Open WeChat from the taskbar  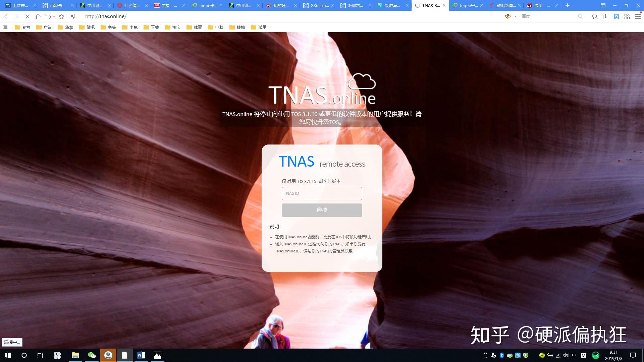[92, 355]
